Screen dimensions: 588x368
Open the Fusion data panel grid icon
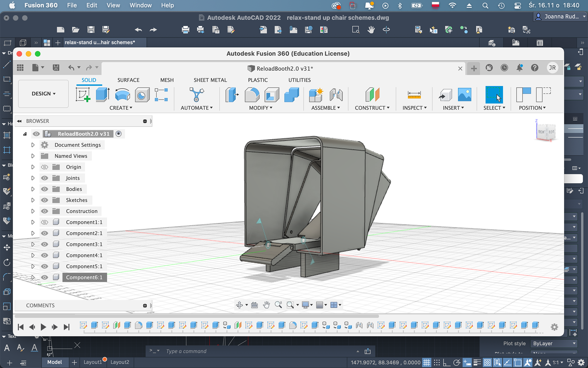pyautogui.click(x=20, y=68)
